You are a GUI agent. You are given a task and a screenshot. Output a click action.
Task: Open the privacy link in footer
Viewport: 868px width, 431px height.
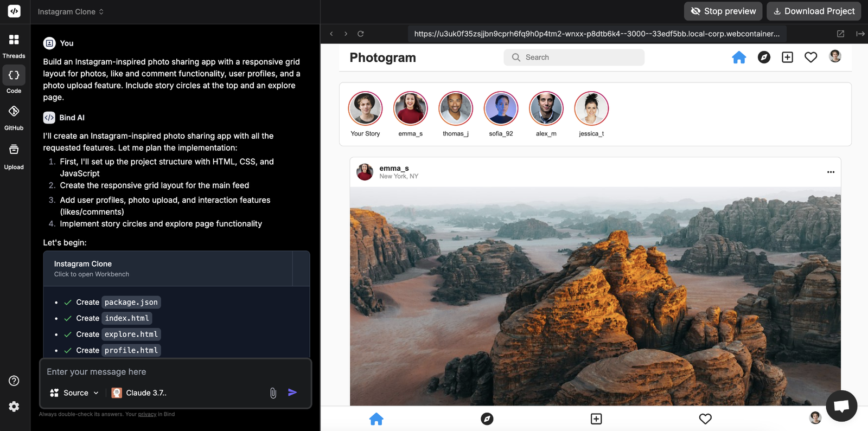tap(147, 414)
